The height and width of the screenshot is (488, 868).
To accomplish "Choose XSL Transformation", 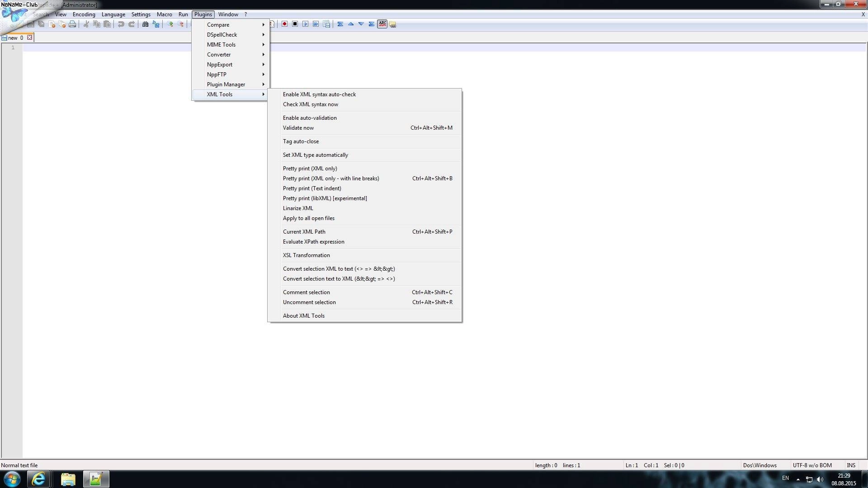I will [x=364, y=255].
